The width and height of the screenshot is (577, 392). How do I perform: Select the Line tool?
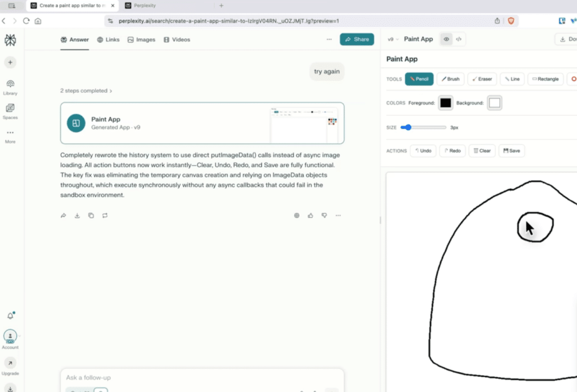(512, 79)
